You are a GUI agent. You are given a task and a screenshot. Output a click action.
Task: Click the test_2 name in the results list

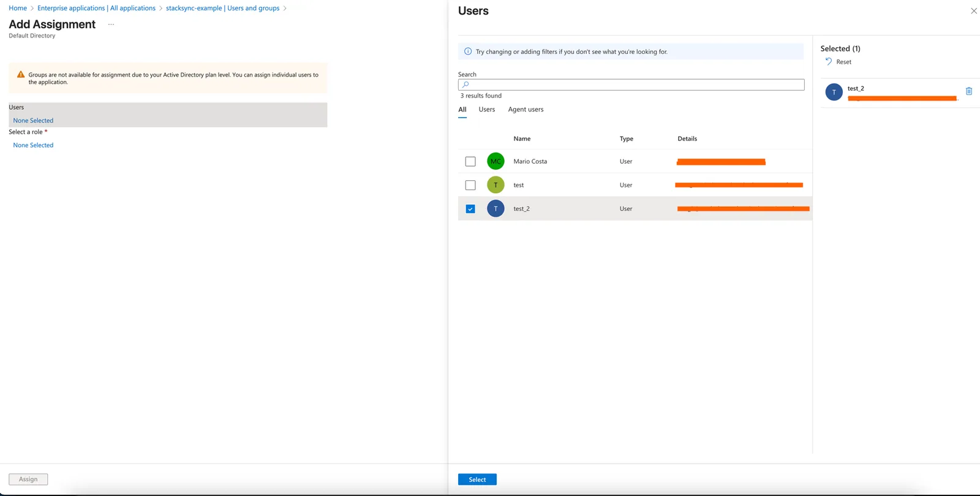click(x=521, y=208)
